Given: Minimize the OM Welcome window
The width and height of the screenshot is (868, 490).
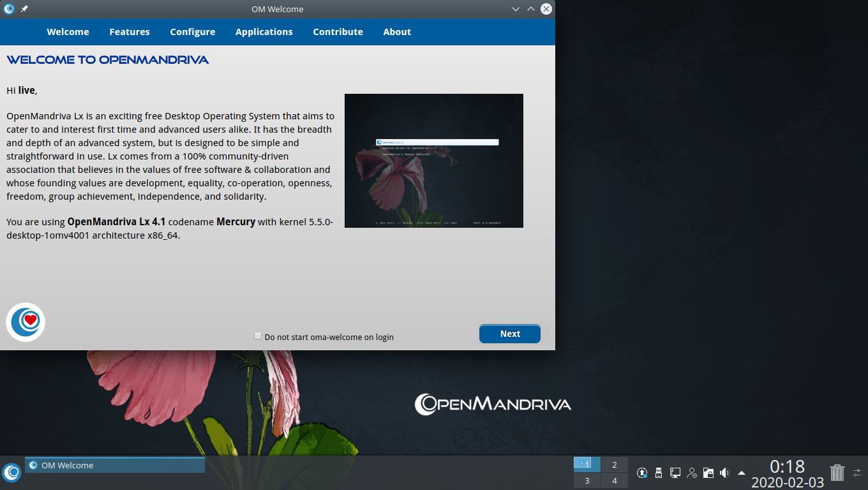Looking at the screenshot, I should point(516,9).
